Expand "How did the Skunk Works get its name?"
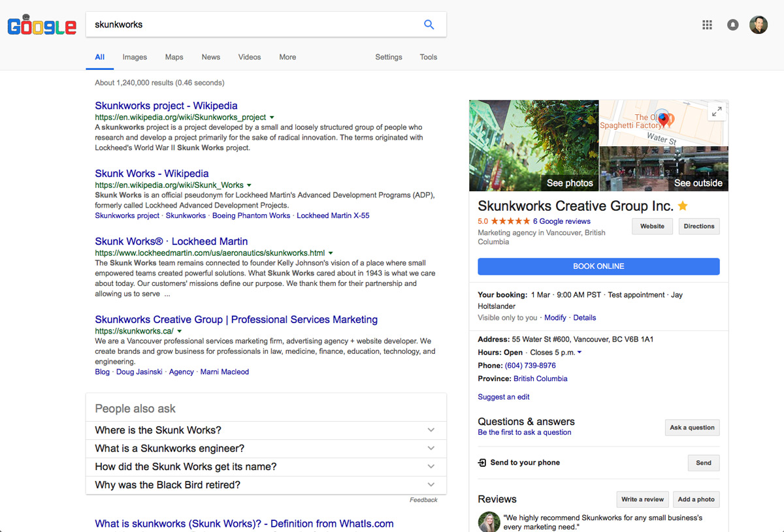The height and width of the screenshot is (532, 784). (x=266, y=467)
